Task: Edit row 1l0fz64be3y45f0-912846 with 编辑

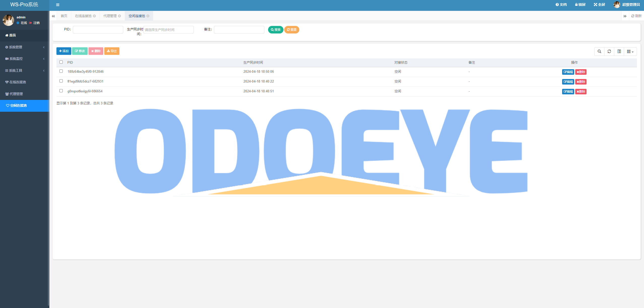Action: tap(568, 72)
